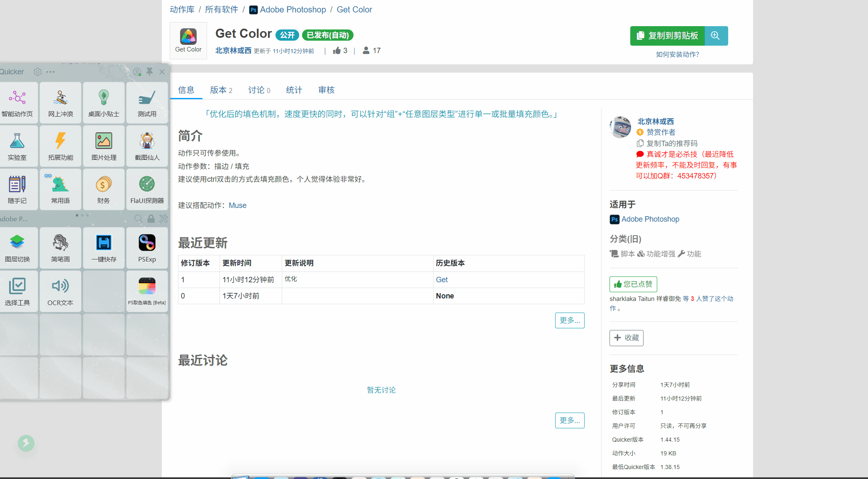Image resolution: width=868 pixels, height=479 pixels.
Task: Open the 常用语 action
Action: click(x=61, y=189)
